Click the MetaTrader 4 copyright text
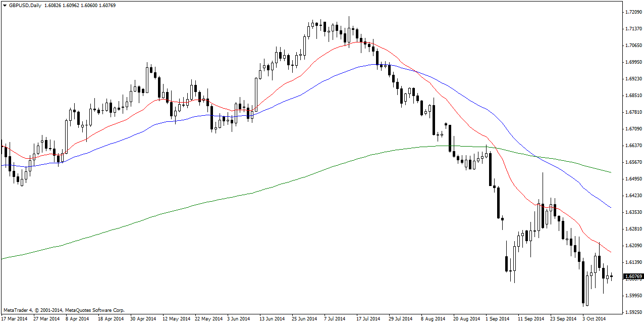The height and width of the screenshot is (323, 644). click(x=64, y=310)
